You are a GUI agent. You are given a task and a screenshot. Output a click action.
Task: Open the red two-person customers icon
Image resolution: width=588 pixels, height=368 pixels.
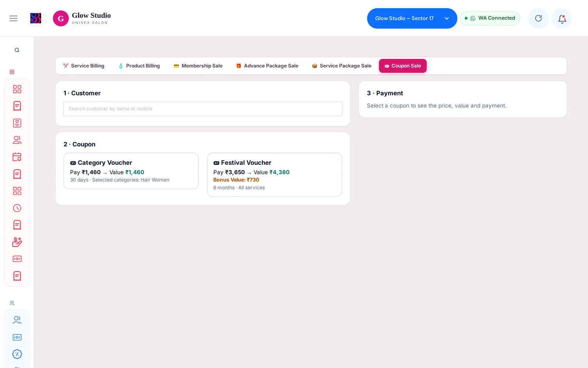17,140
